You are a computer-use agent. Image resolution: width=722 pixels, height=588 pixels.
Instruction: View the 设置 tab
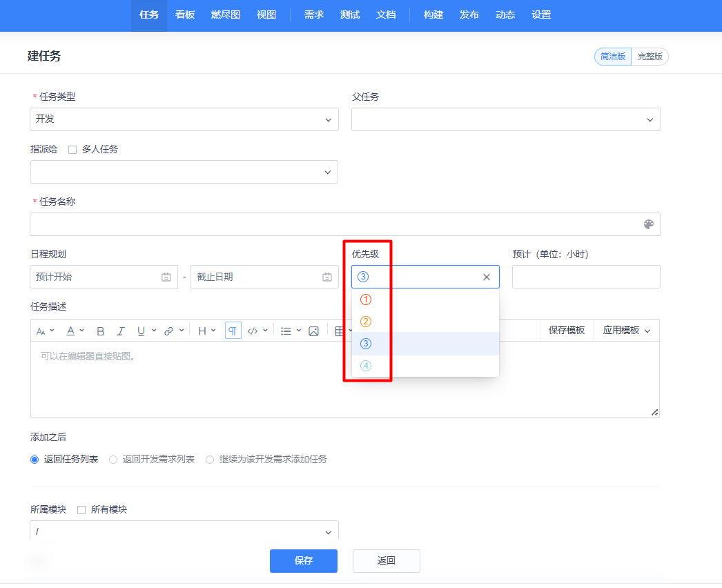coord(541,15)
